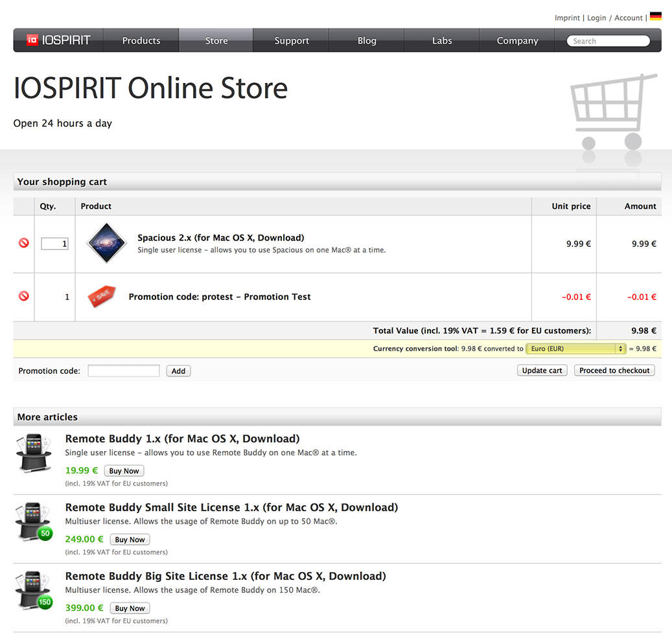Select the 'Promotion code: protest' text

pyautogui.click(x=181, y=297)
